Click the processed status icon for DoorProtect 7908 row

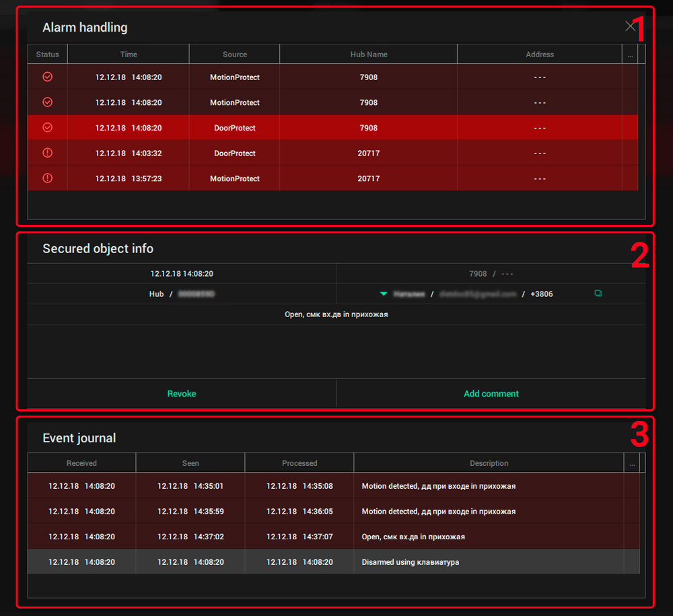pyautogui.click(x=48, y=127)
